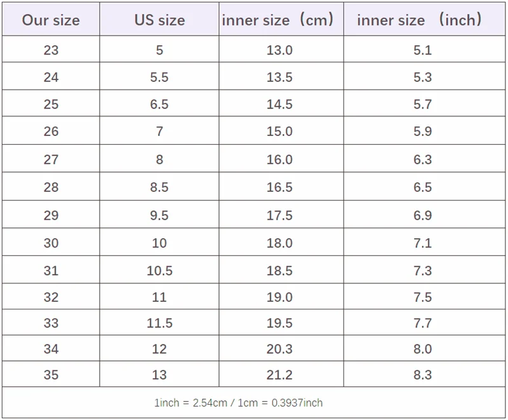Select the 'inner size (cm)' header cell
Viewport: 508px width, 420px height.
click(x=281, y=20)
